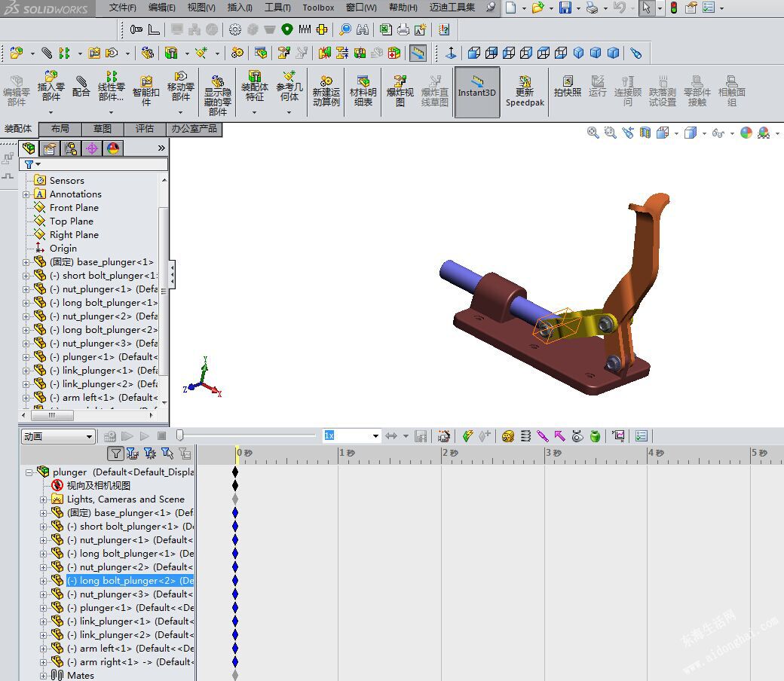Expand base_plunger<1> in the feature tree
This screenshot has width=784, height=681.
pos(26,262)
